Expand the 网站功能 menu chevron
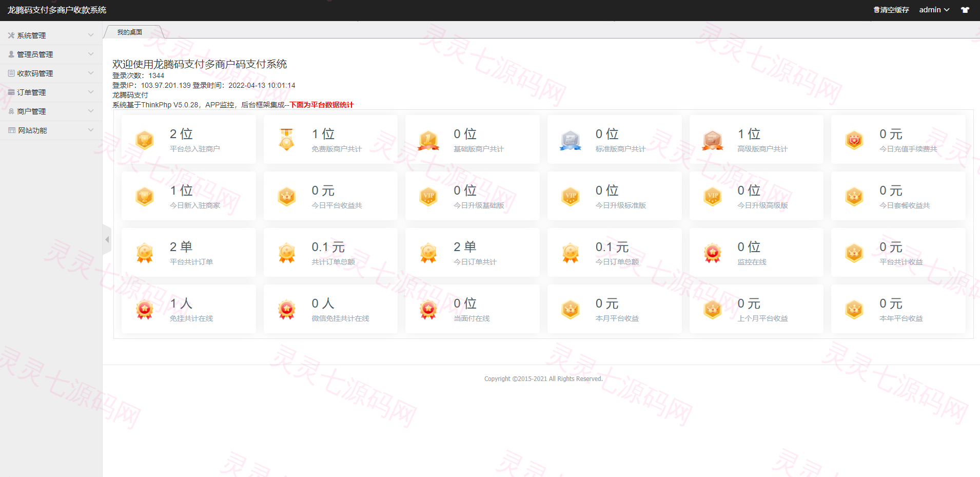The height and width of the screenshot is (477, 980). [x=91, y=130]
